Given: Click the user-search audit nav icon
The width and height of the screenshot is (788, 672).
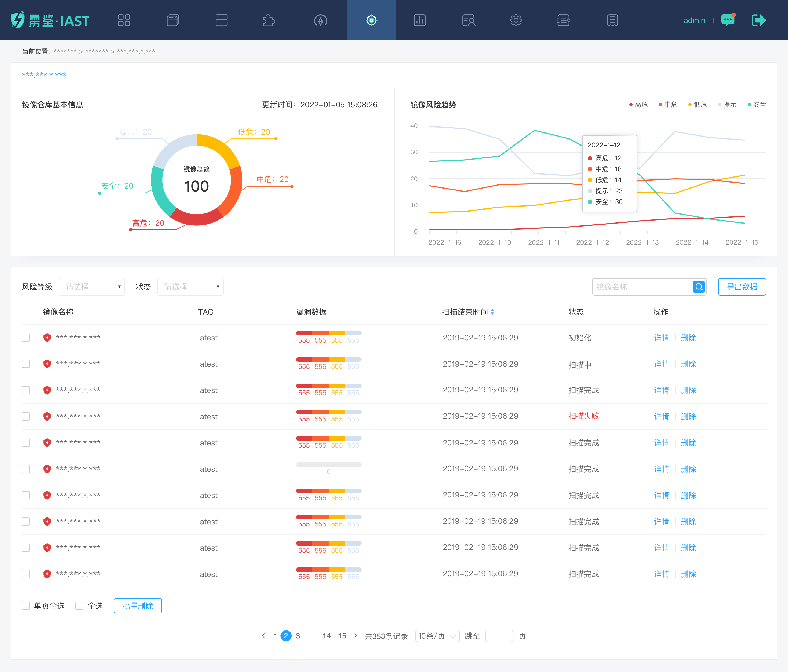Looking at the screenshot, I should click(x=468, y=20).
